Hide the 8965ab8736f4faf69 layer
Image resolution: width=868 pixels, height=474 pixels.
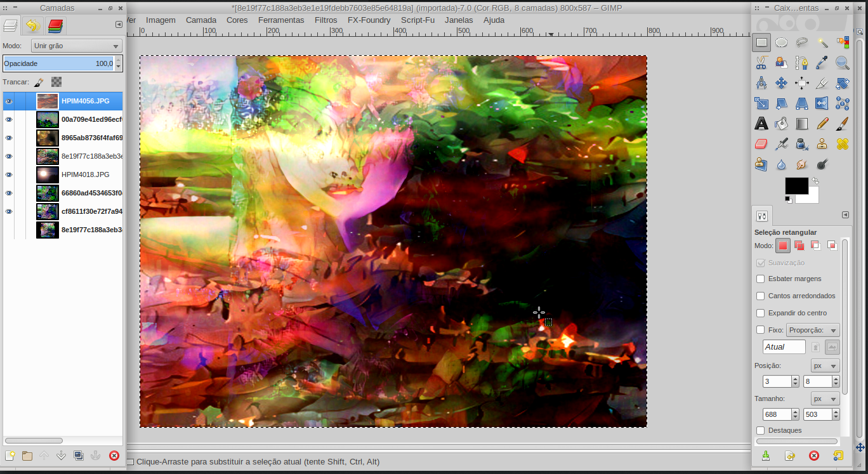(9, 138)
